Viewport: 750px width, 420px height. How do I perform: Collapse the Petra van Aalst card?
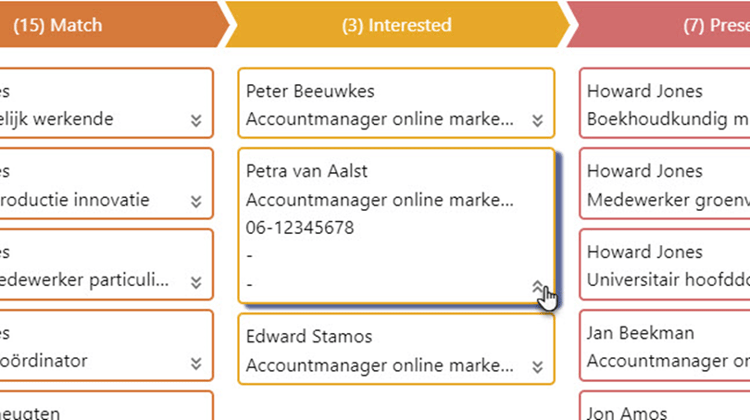point(537,286)
